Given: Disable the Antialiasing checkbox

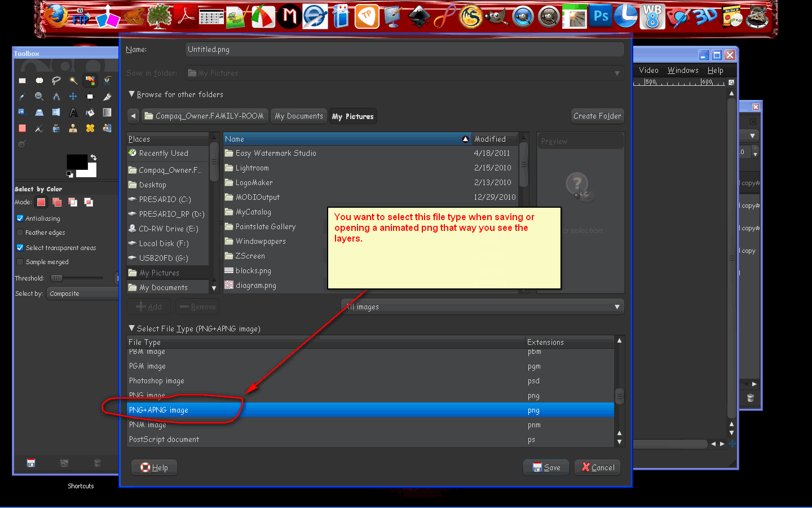Looking at the screenshot, I should coord(20,218).
